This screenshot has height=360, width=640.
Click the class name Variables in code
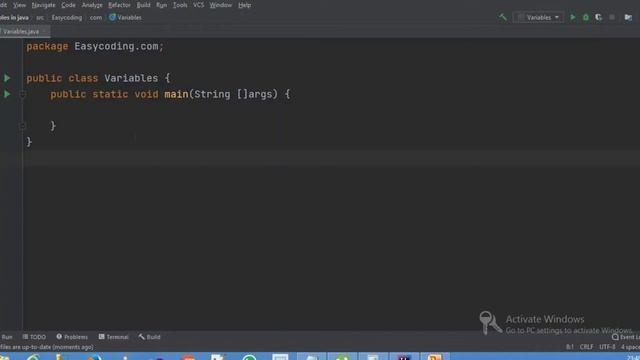pyautogui.click(x=131, y=78)
